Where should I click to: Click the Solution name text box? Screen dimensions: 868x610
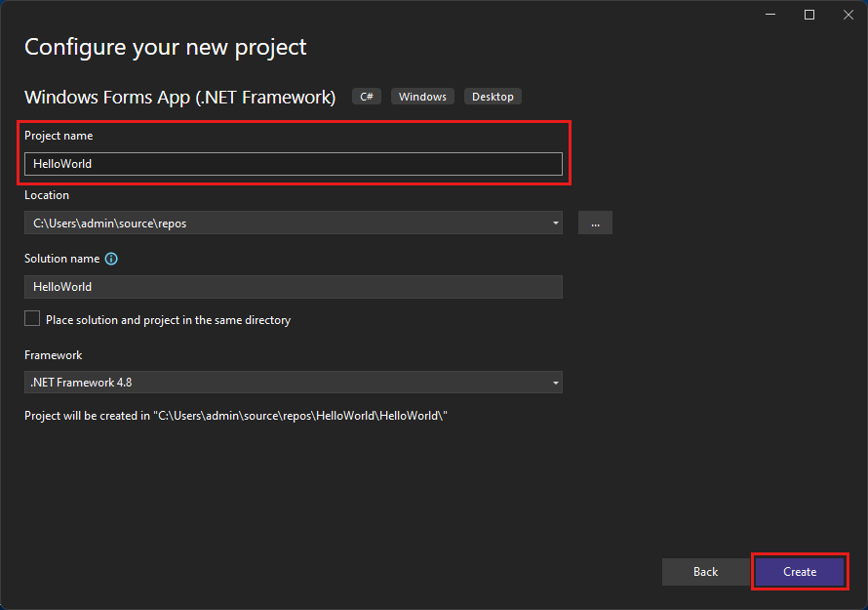pyautogui.click(x=293, y=286)
